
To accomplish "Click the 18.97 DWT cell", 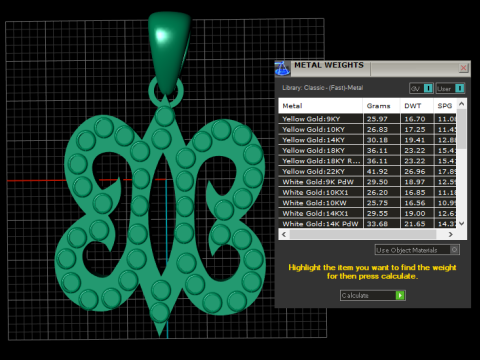I will click(x=417, y=182).
